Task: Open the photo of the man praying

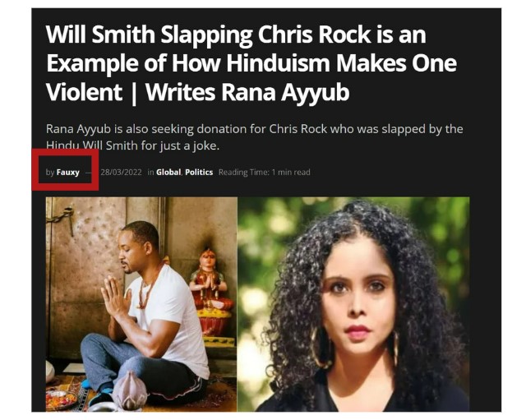Action: (141, 304)
